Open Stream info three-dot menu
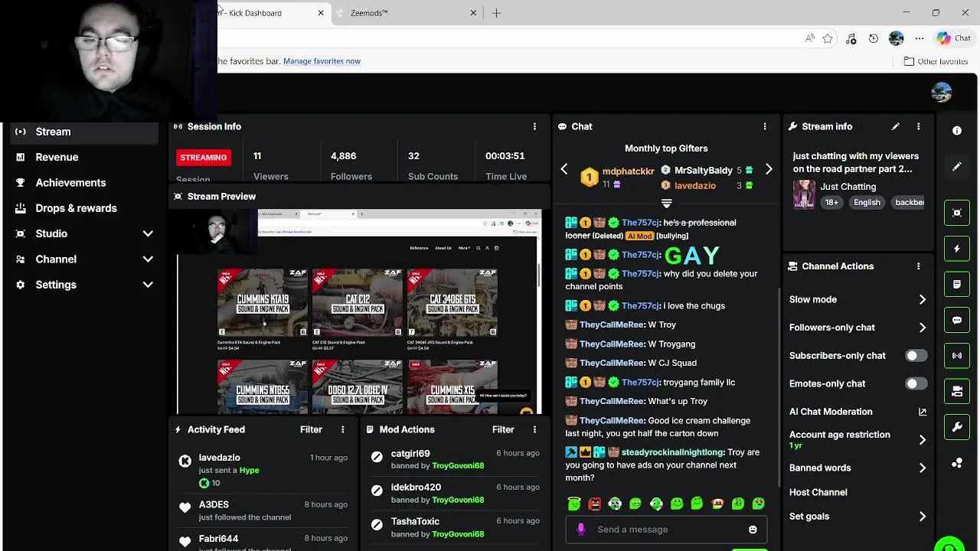 [x=918, y=126]
